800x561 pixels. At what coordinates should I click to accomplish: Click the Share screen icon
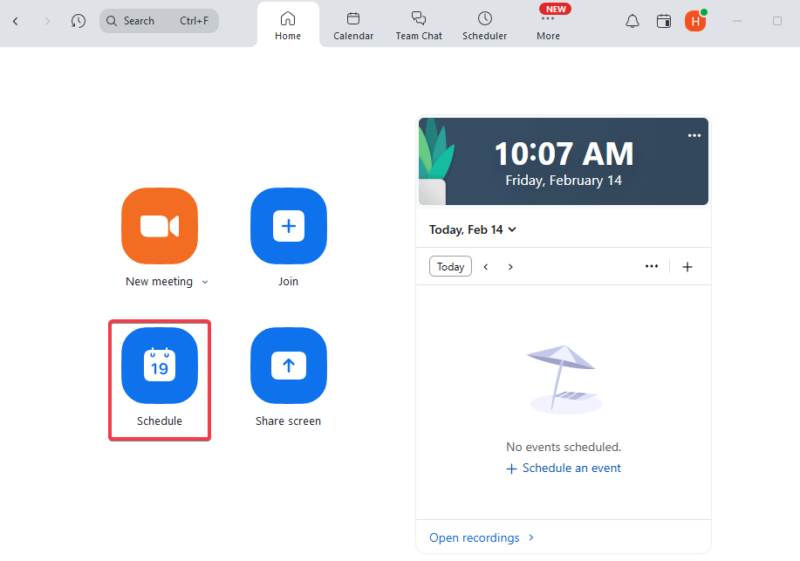pyautogui.click(x=289, y=366)
